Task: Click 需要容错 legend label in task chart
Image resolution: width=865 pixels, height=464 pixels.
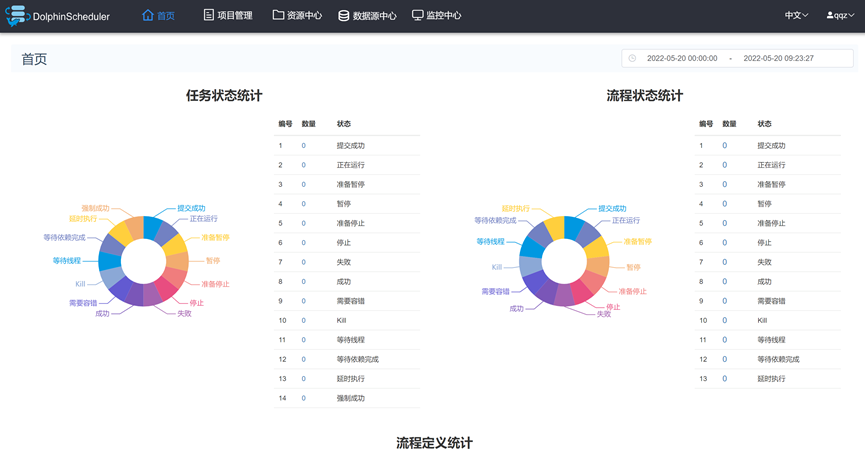Action: tap(83, 303)
